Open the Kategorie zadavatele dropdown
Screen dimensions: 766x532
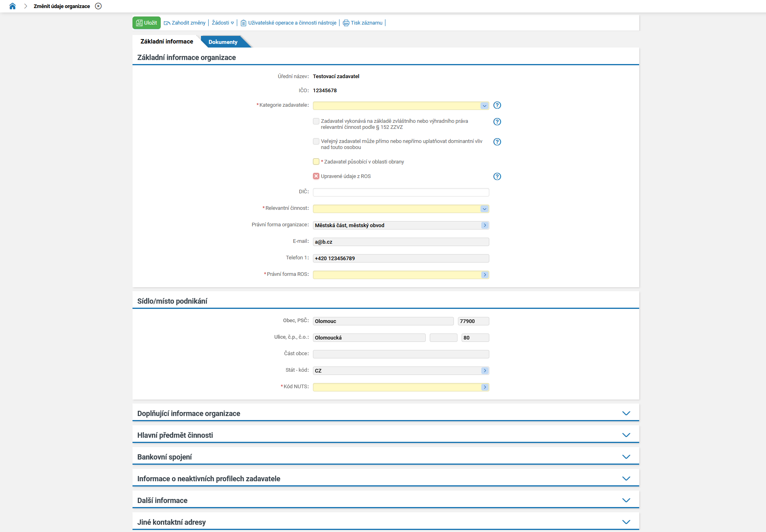(x=484, y=106)
